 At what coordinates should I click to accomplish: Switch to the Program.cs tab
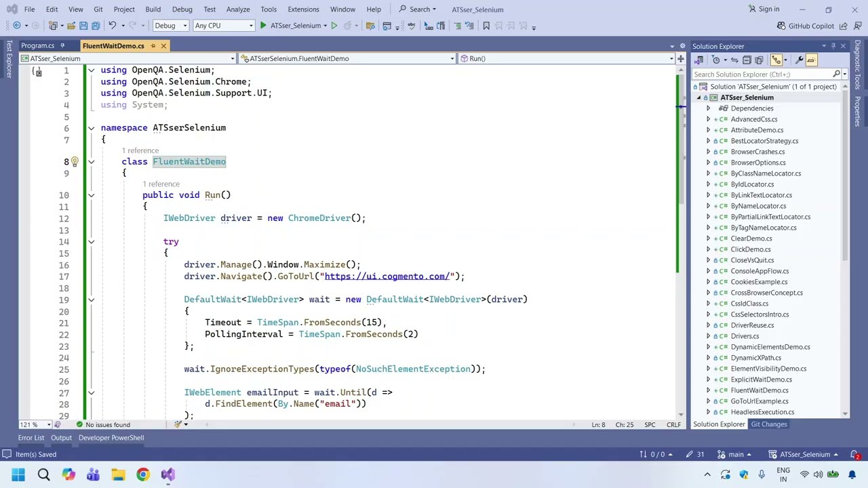pos(38,45)
